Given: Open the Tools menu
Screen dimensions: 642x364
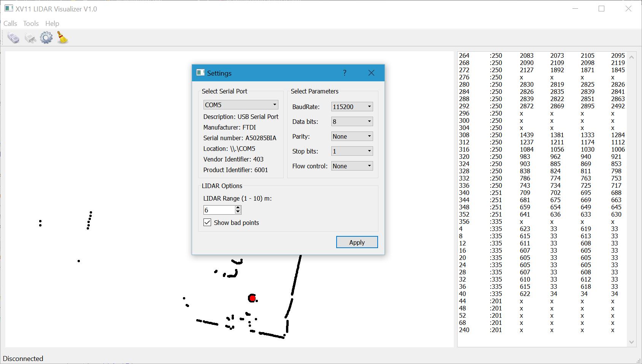Looking at the screenshot, I should click(31, 24).
